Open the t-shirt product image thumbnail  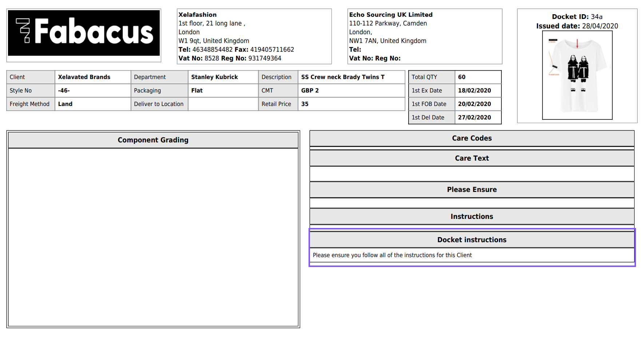577,75
